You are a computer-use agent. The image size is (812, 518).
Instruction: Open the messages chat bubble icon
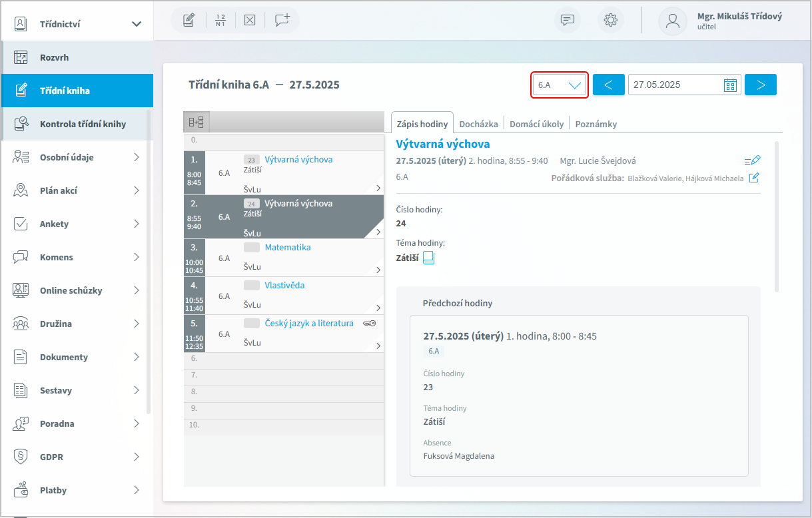coord(568,20)
